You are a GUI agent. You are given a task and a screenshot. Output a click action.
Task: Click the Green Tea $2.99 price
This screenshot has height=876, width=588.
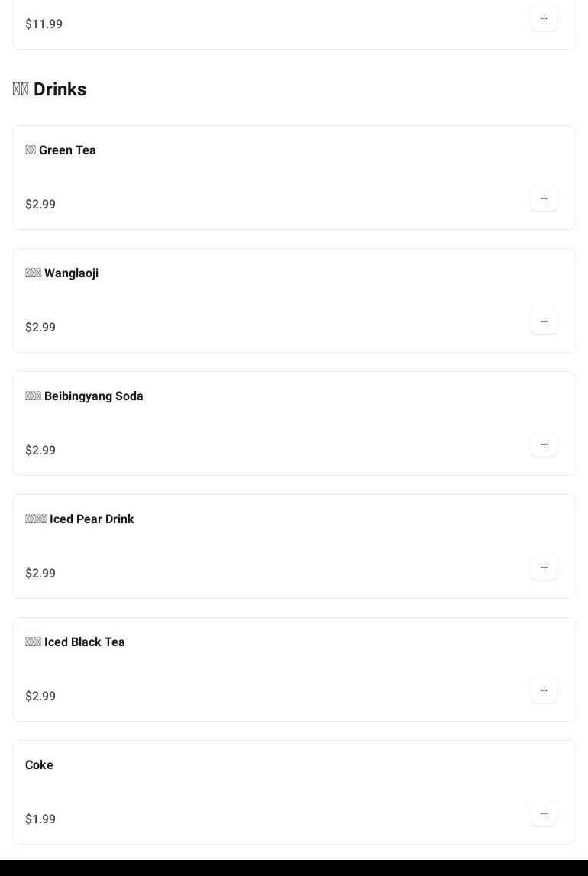40,205
